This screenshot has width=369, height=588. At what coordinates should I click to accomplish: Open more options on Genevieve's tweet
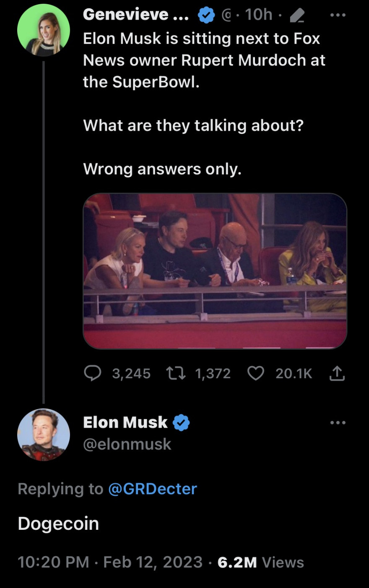[338, 15]
